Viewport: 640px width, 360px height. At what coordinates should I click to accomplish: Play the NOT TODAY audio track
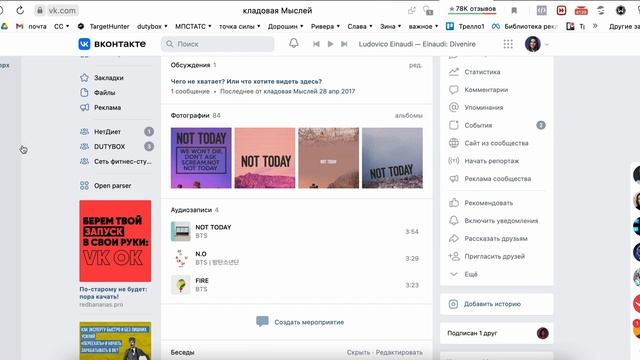180,231
